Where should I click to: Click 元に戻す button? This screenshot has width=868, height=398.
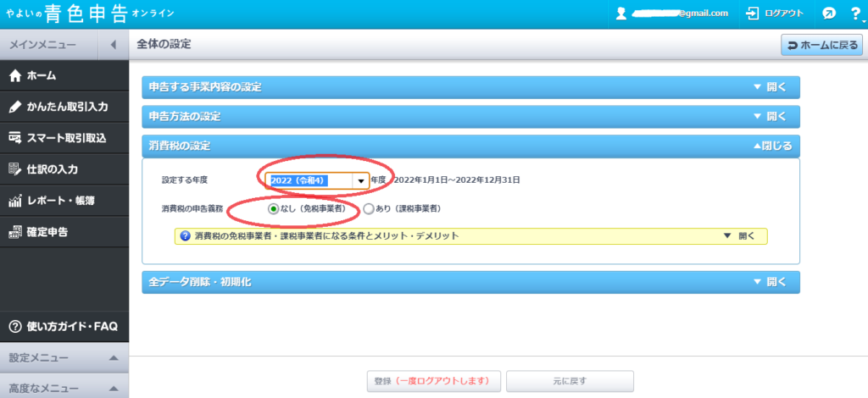tap(570, 381)
